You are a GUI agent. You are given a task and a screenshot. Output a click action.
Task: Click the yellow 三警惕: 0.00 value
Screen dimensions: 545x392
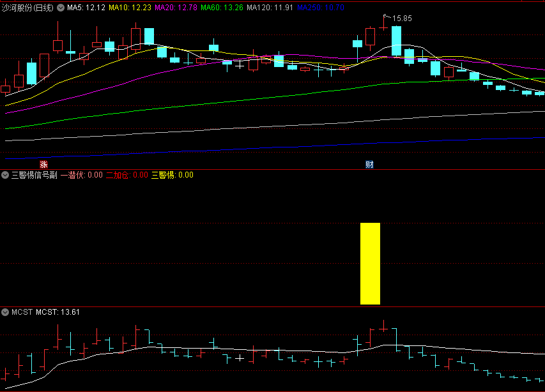coord(173,175)
